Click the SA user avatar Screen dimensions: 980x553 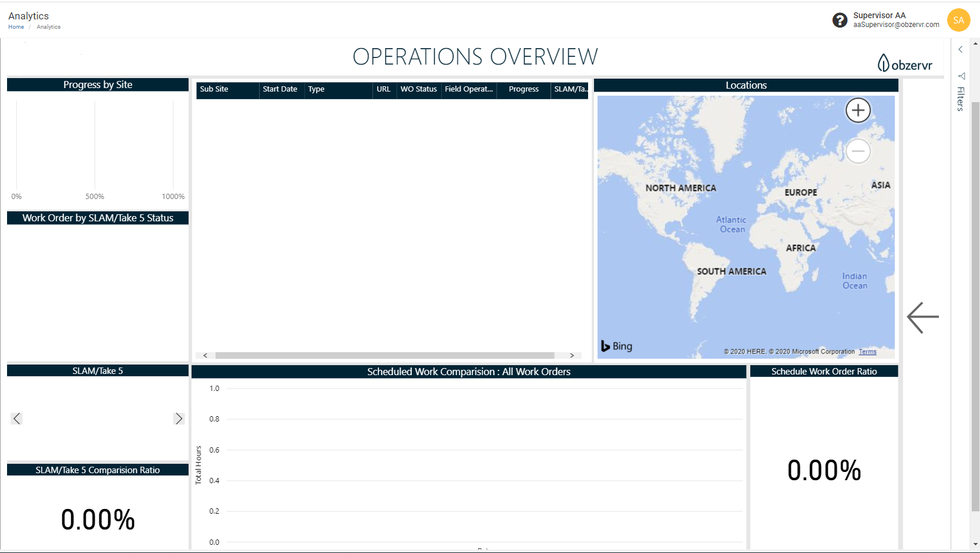pyautogui.click(x=958, y=20)
